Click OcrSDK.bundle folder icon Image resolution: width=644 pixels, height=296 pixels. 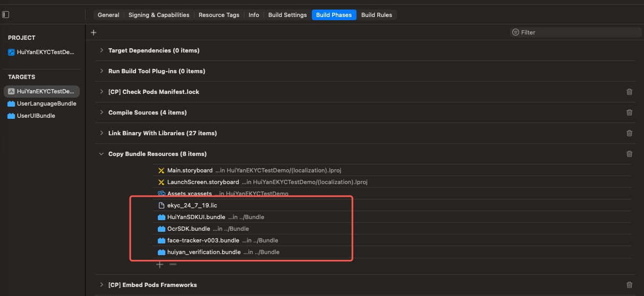(162, 229)
